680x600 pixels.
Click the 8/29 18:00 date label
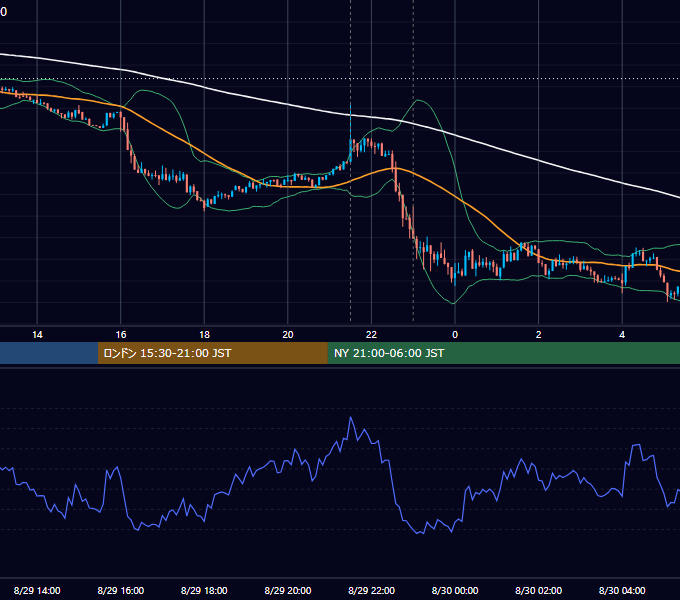(204, 590)
